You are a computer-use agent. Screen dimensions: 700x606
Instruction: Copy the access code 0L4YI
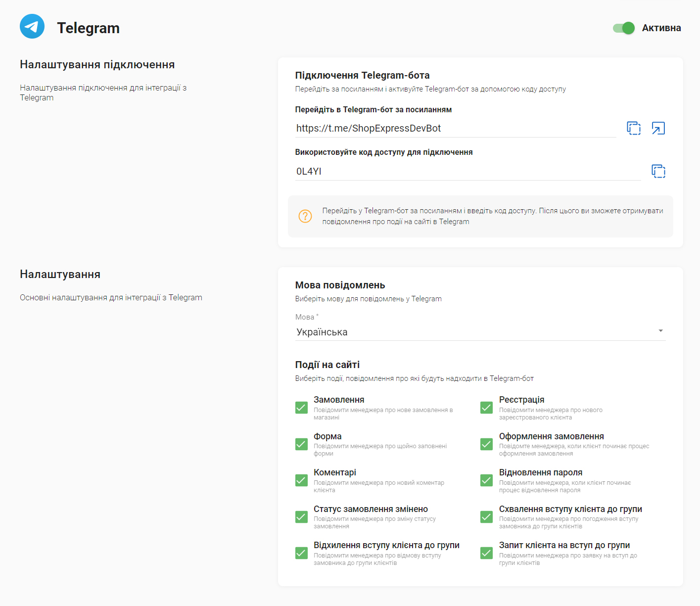pyautogui.click(x=658, y=171)
